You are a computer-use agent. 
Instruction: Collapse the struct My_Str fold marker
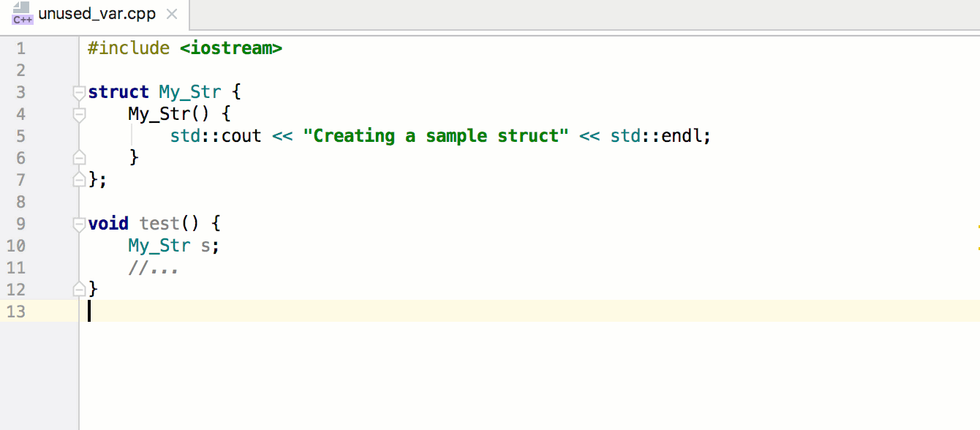[x=80, y=93]
